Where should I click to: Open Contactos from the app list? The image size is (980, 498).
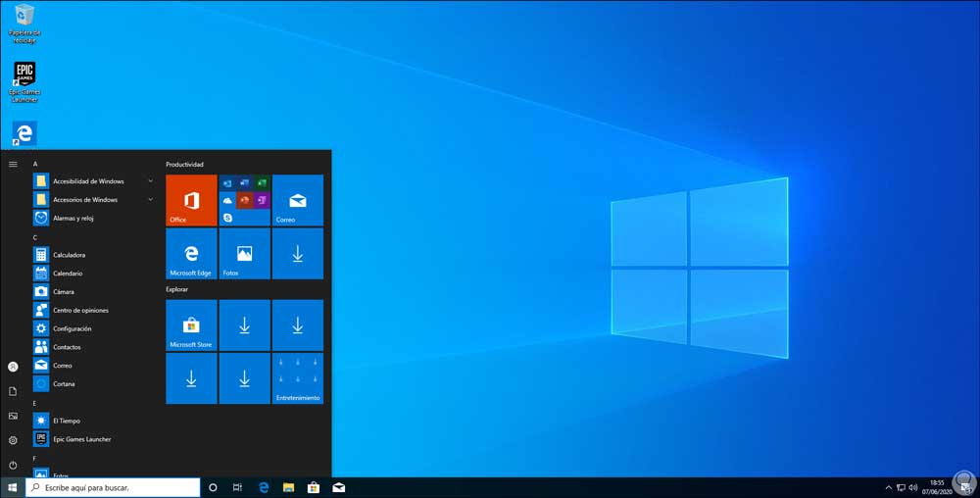[x=94, y=347]
